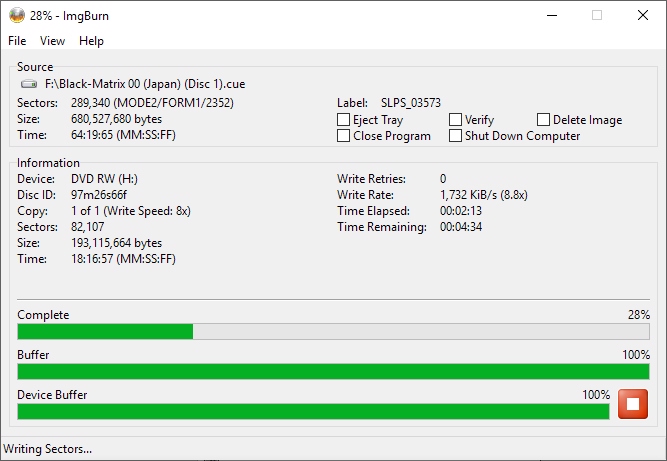667x461 pixels.
Task: Click the Buffer progress bar
Action: [334, 371]
